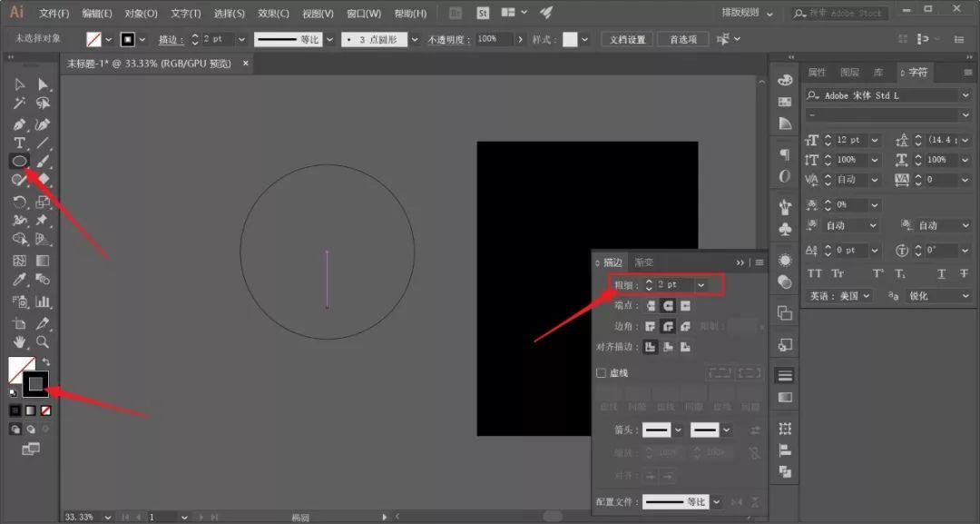Open the 文件(F) menu
Screen dimensions: 980x524
tap(54, 13)
